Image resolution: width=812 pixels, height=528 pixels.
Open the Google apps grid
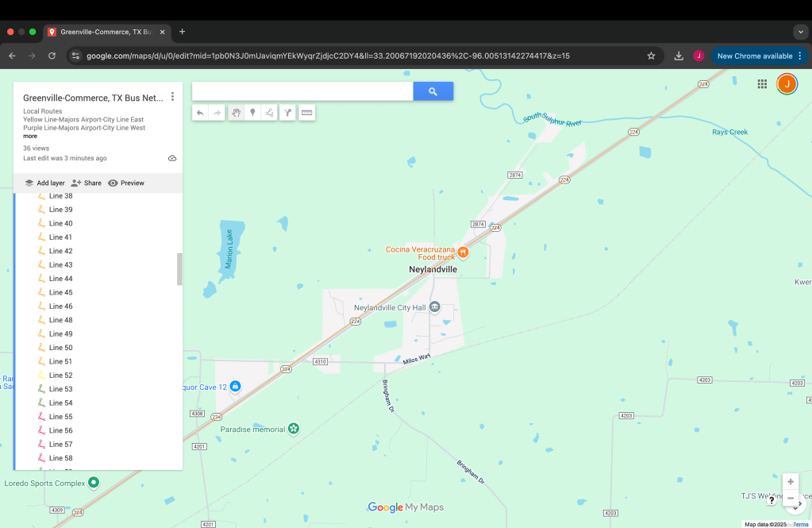click(x=762, y=84)
